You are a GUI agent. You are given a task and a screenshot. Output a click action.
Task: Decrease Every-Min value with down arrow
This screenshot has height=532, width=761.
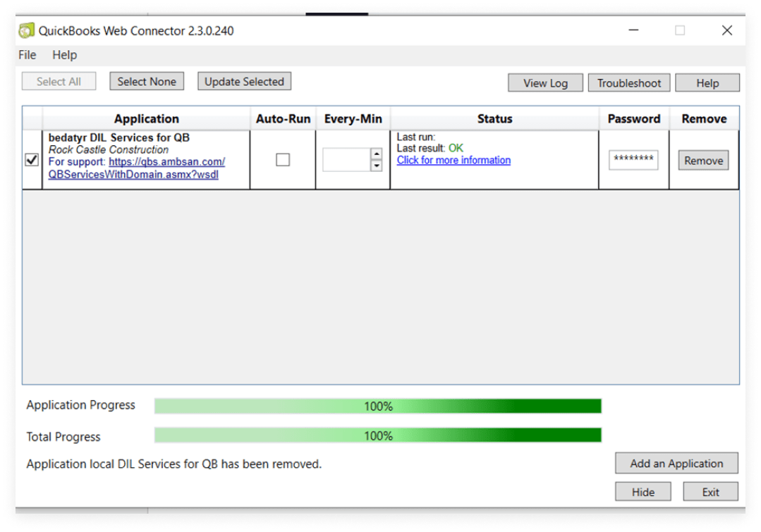377,166
